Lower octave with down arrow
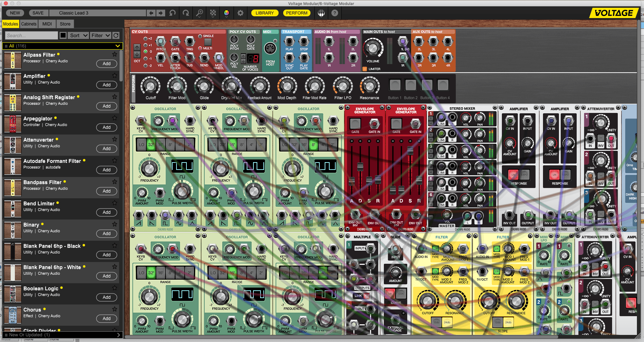 coord(137,55)
